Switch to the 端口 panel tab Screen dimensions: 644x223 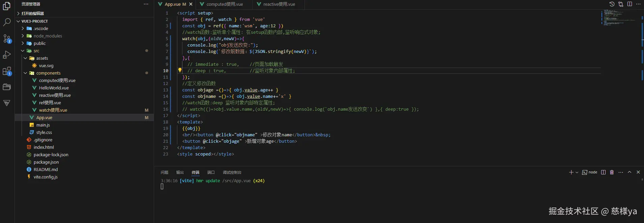tap(211, 172)
